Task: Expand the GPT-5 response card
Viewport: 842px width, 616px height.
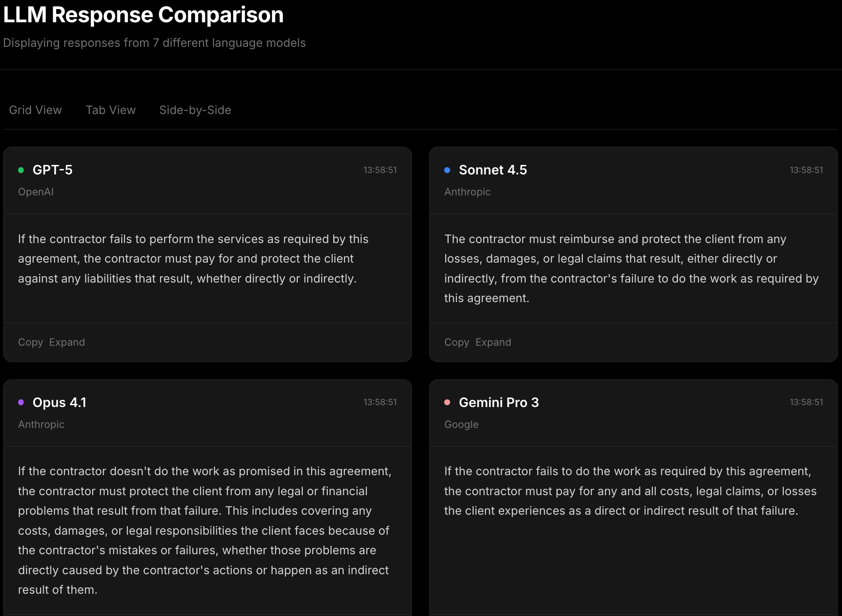Action: coord(67,343)
